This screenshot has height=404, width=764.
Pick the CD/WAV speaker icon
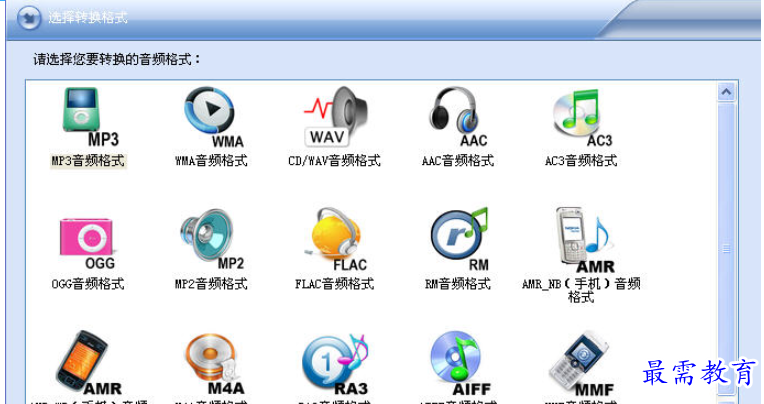(335, 117)
